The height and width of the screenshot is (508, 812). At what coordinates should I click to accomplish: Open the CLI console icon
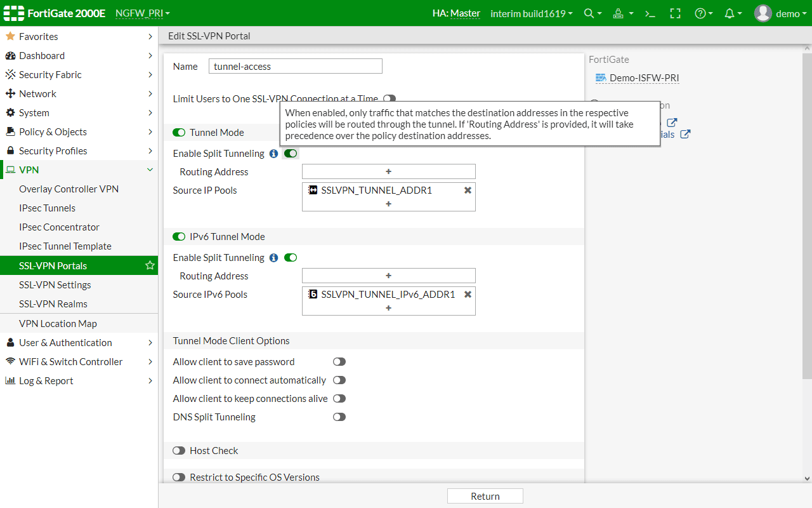650,13
